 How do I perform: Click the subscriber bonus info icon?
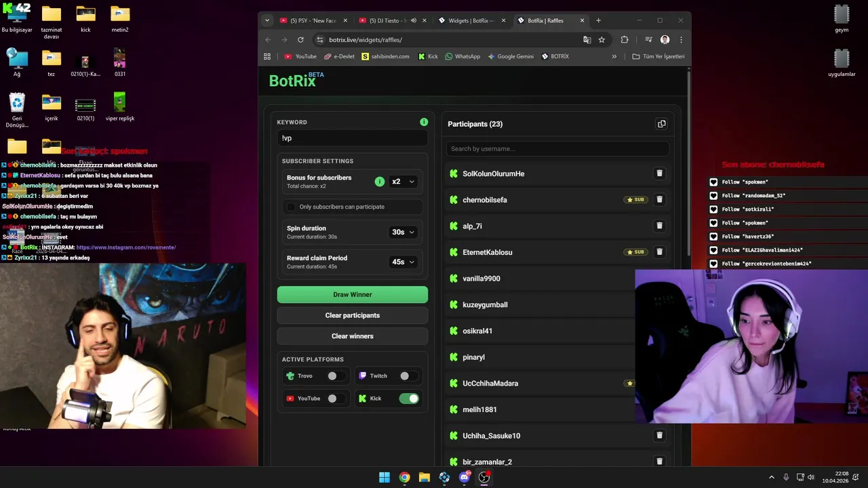[380, 182]
